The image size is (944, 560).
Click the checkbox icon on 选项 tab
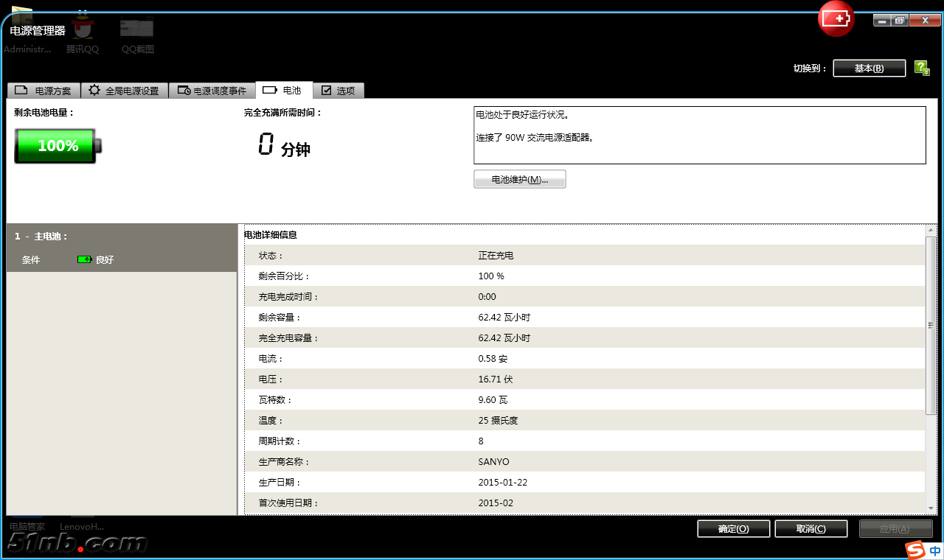click(326, 91)
